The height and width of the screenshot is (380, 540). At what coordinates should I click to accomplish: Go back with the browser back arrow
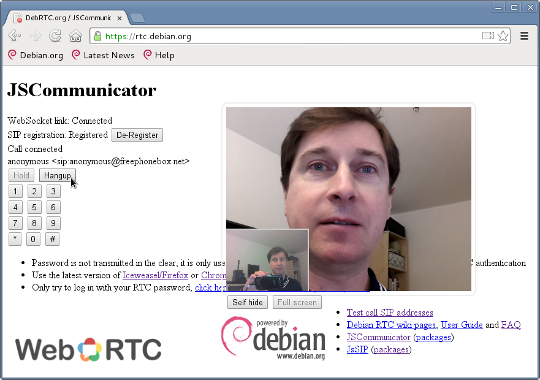[x=14, y=35]
